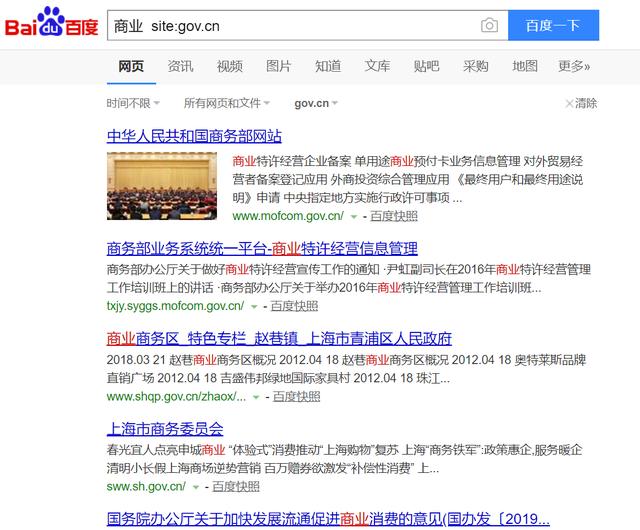
Task: Go to the 文库 tab
Action: [x=377, y=66]
